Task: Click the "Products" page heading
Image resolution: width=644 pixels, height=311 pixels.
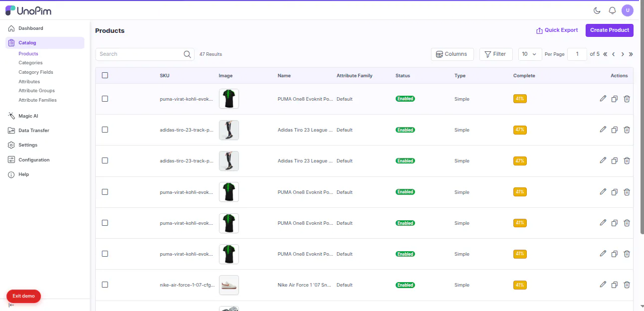Action: pyautogui.click(x=110, y=30)
